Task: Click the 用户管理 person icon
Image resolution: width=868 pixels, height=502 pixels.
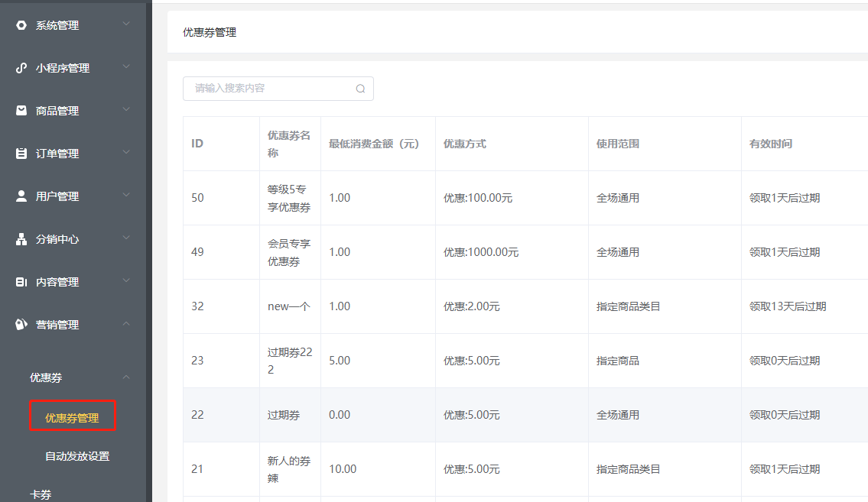Action: tap(21, 196)
